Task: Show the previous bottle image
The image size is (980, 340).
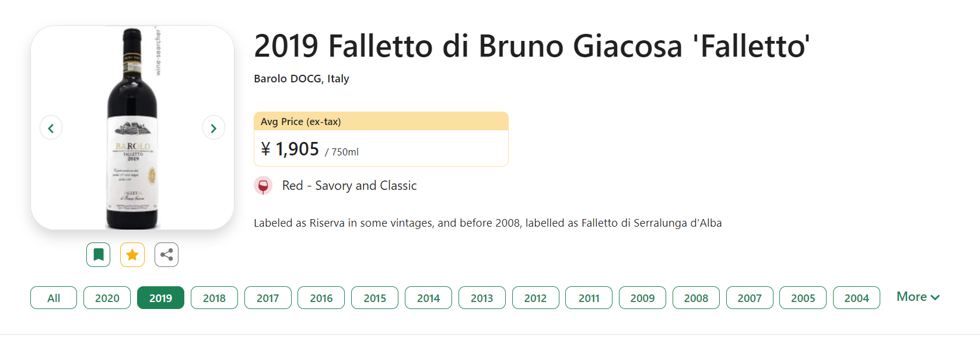Action: point(51,128)
